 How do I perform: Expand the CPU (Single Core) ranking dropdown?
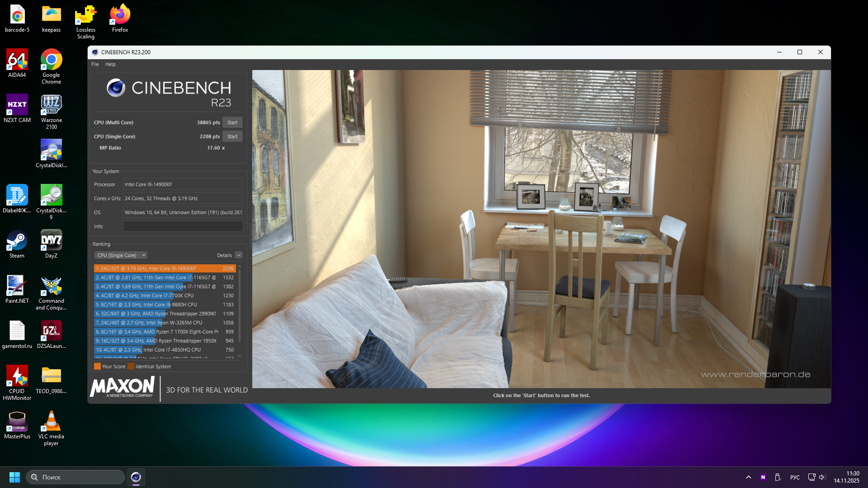(121, 255)
